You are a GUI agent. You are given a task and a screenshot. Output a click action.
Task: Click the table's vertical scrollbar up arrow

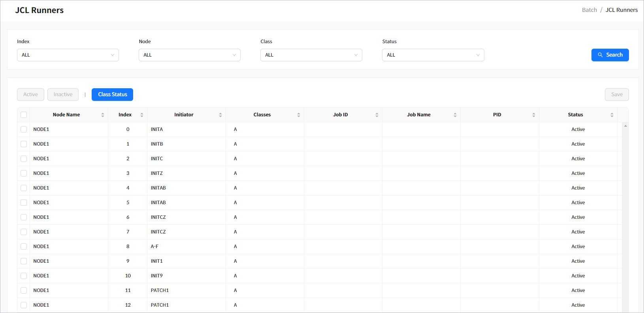[625, 126]
